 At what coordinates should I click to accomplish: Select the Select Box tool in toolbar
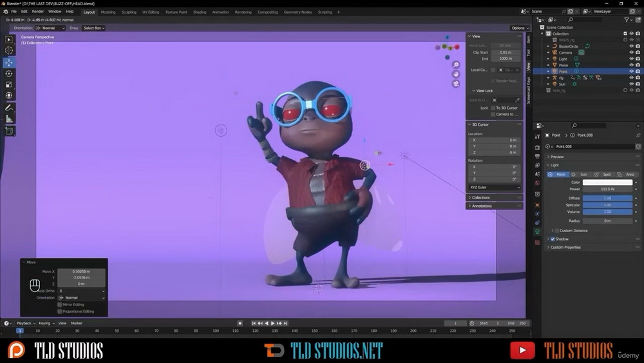9,39
